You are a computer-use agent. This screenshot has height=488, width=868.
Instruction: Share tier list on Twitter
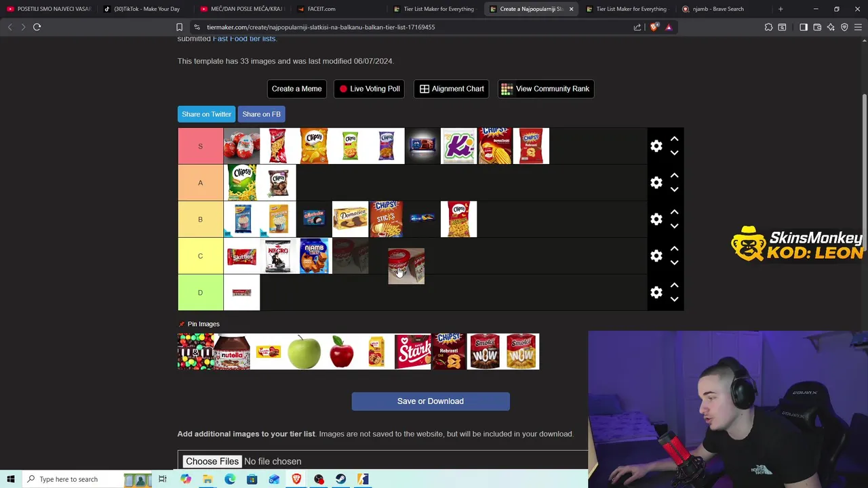click(206, 114)
